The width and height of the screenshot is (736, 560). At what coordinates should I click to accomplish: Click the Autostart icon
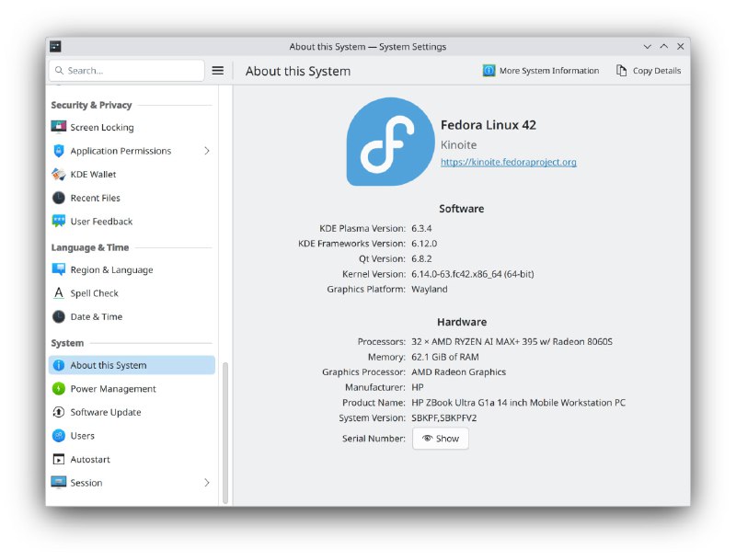click(x=59, y=459)
